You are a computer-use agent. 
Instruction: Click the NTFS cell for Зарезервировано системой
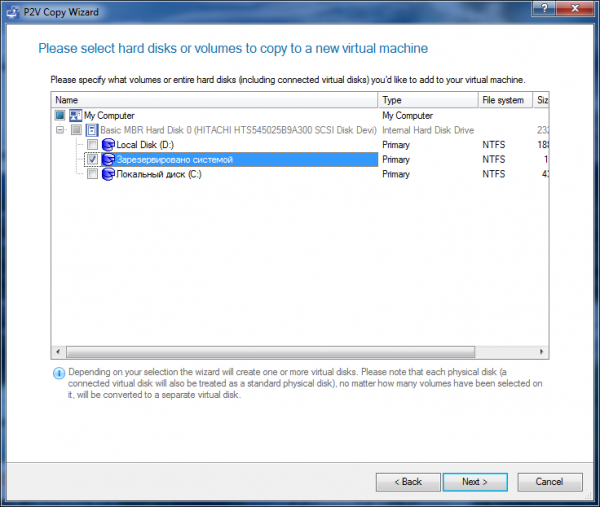(x=493, y=160)
